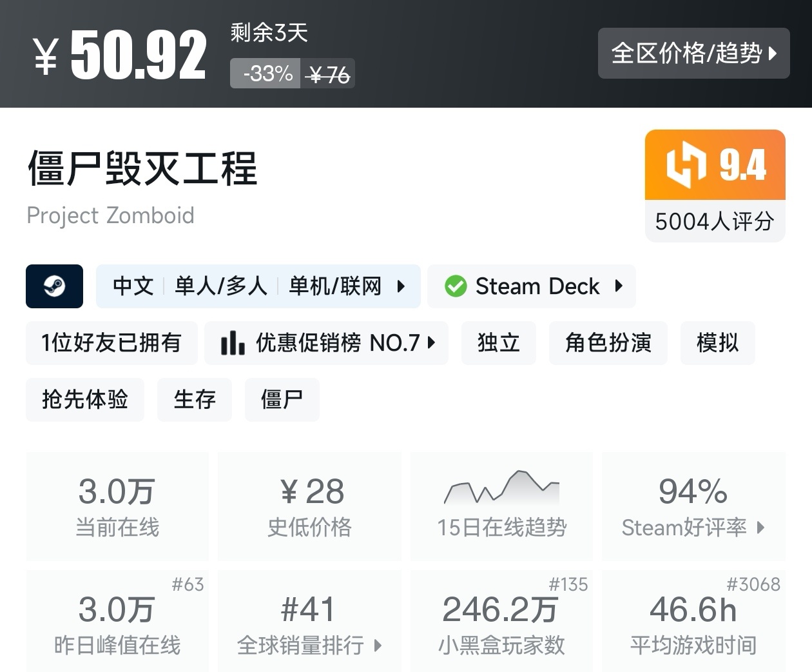
Task: Expand the Steam Deck compatibility details
Action: click(x=619, y=286)
